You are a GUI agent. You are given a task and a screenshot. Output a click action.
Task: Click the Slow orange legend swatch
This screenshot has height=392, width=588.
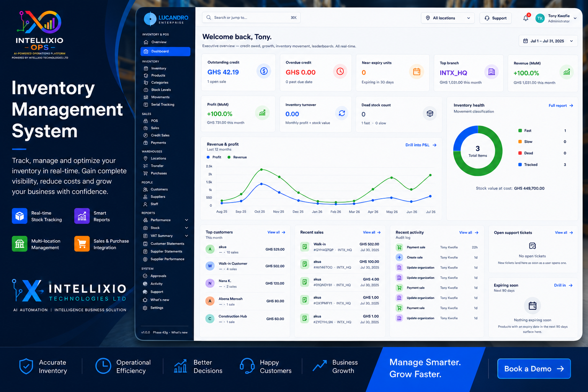[x=520, y=142]
